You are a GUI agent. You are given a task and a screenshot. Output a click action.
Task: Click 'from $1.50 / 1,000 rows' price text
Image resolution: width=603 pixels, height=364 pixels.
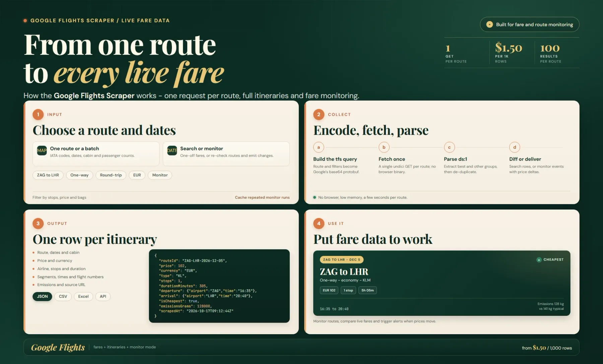(547, 348)
